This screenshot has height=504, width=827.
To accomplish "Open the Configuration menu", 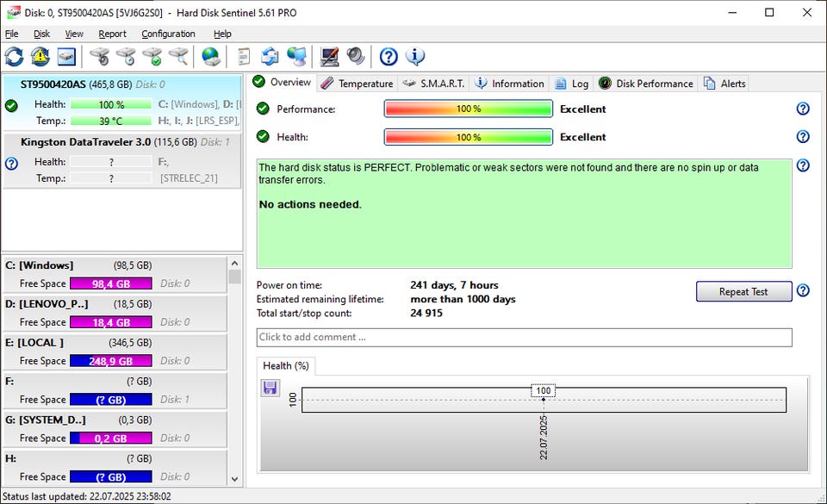I will (168, 34).
